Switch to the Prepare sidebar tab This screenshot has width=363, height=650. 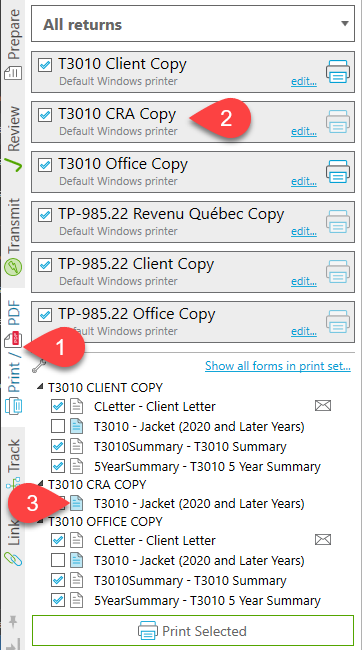[13, 44]
